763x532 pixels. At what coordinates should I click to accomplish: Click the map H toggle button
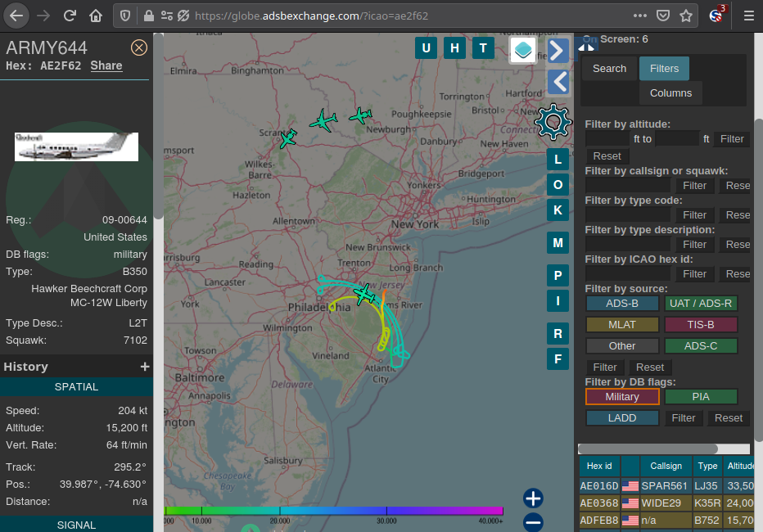coord(454,48)
